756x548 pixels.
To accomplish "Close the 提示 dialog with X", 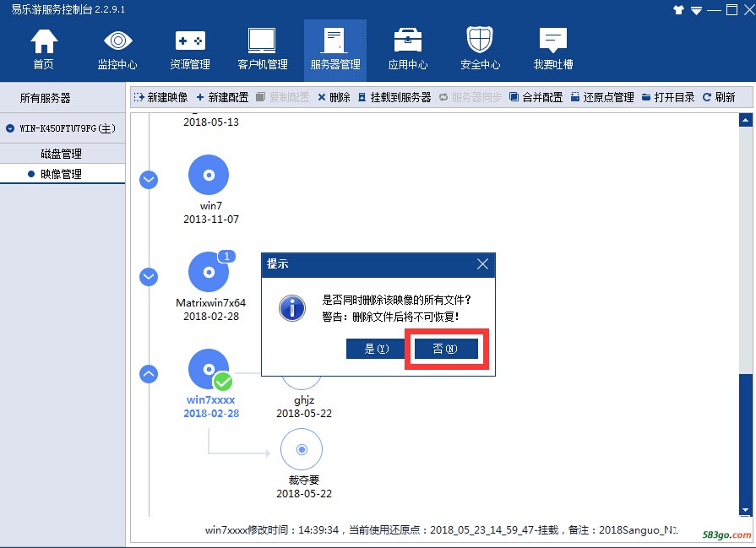I will click(x=482, y=264).
